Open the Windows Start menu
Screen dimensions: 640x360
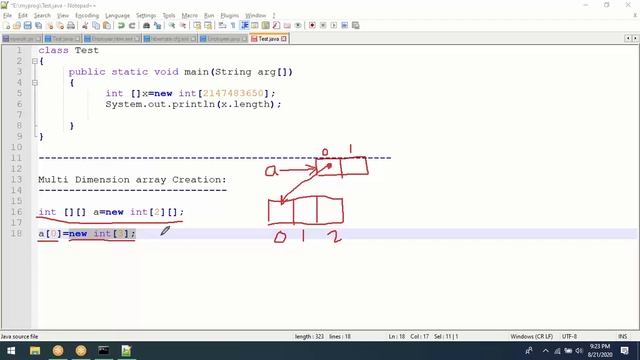(11, 351)
